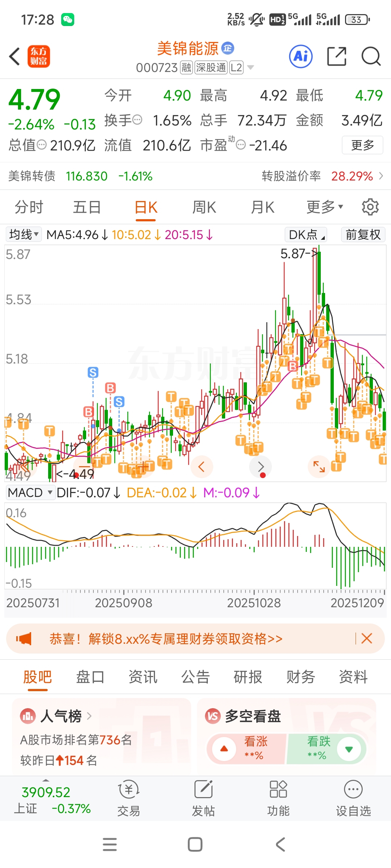Open the 公告 tab
The height and width of the screenshot is (868, 391).
195,677
